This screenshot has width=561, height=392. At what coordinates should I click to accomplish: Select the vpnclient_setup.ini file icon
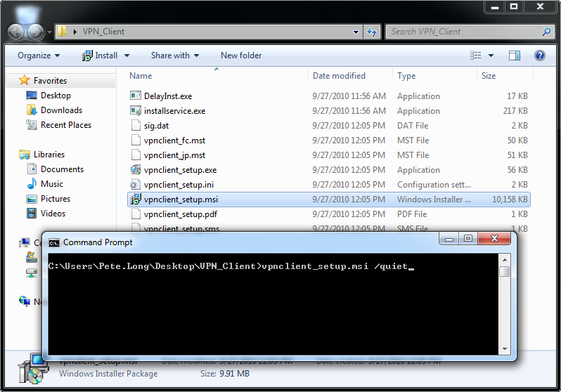136,184
